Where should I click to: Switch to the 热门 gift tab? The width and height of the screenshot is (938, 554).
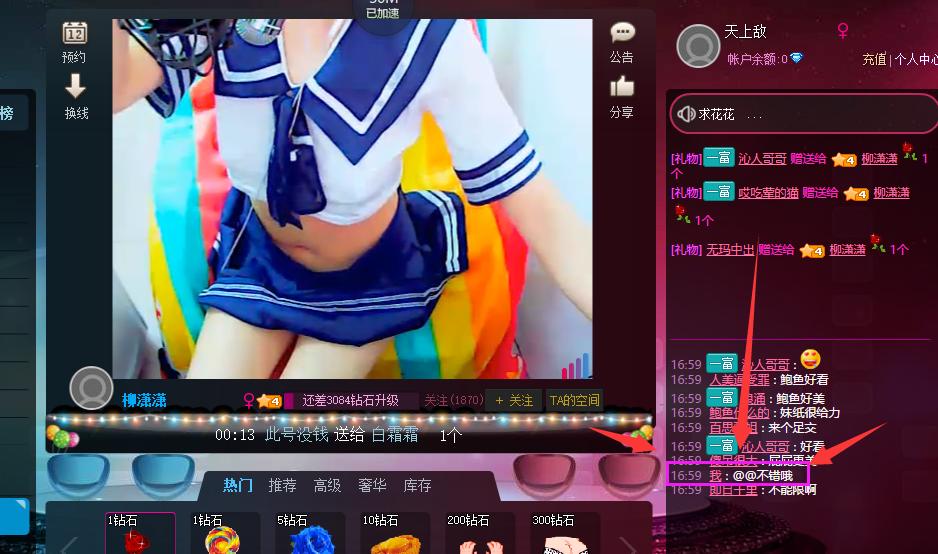point(237,485)
